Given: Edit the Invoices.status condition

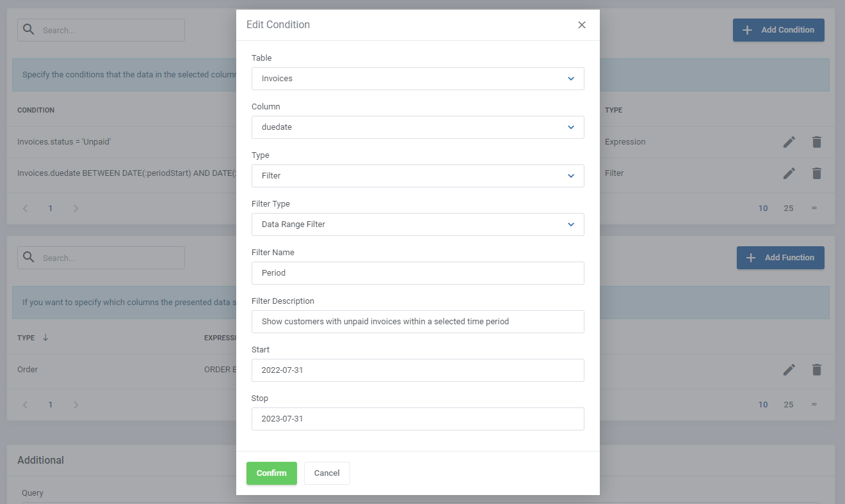Looking at the screenshot, I should 789,141.
